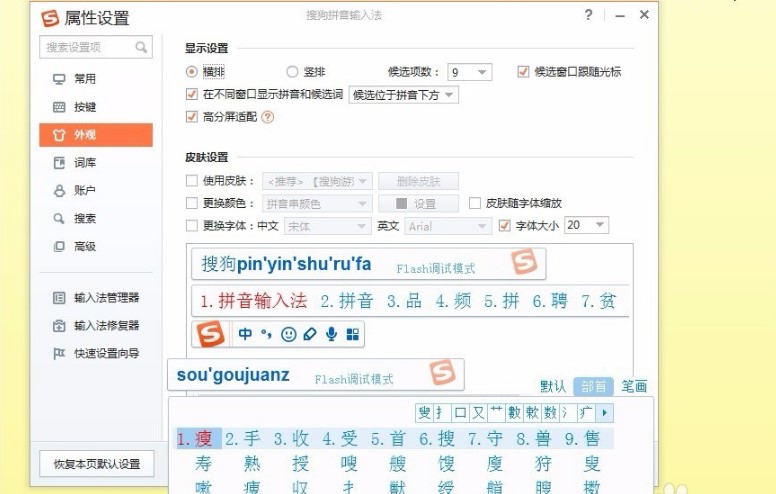Open 快速设置向导

96,353
